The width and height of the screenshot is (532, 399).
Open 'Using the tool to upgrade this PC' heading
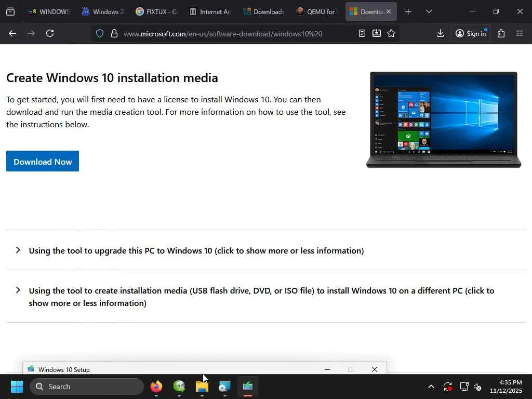pos(196,250)
